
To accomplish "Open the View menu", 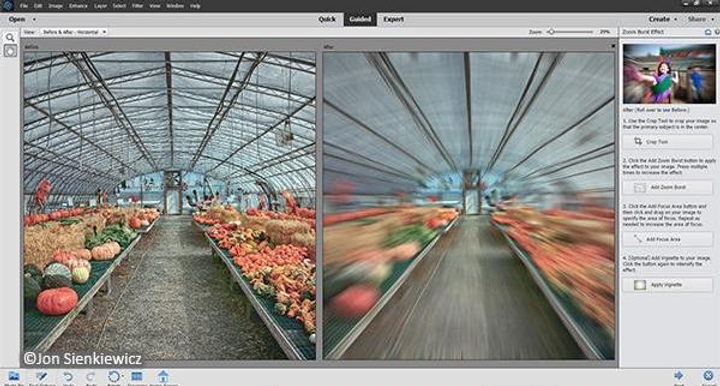I will [x=155, y=6].
